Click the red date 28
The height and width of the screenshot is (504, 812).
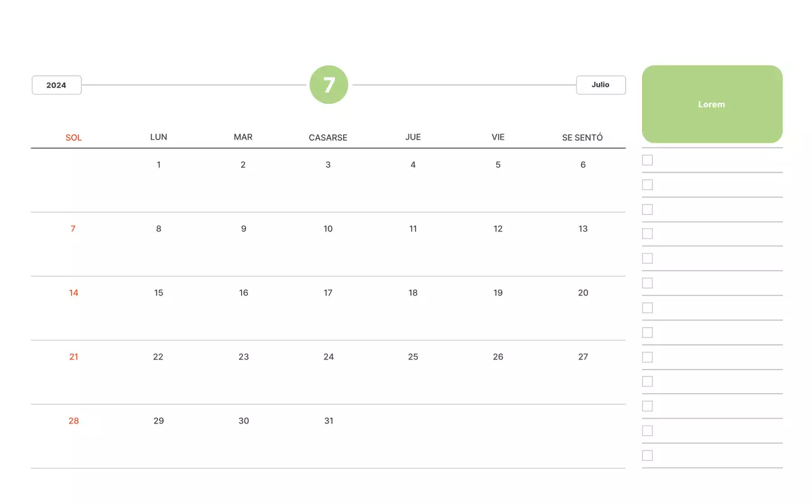pyautogui.click(x=74, y=421)
